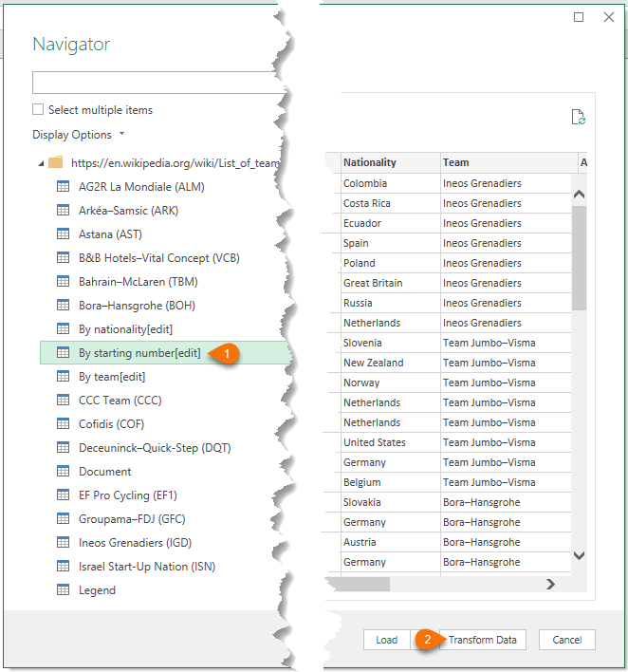Image resolution: width=628 pixels, height=672 pixels.
Task: Enable Select multiple items checkbox
Action: point(38,110)
